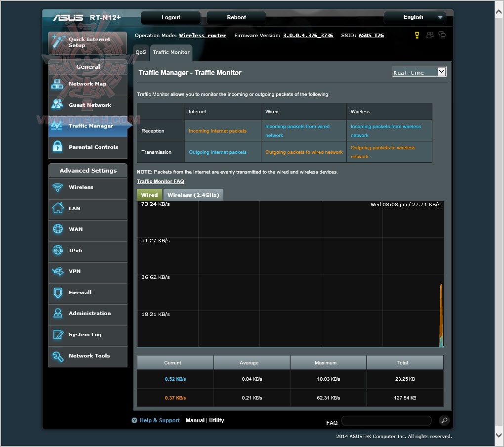Switch to the QoS tab
The image size is (504, 447).
141,52
